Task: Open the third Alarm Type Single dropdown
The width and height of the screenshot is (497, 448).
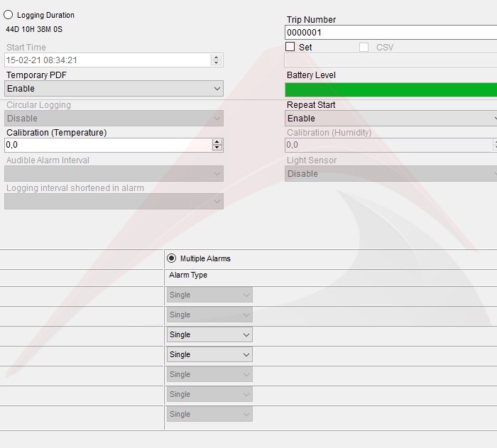Action: pos(209,335)
